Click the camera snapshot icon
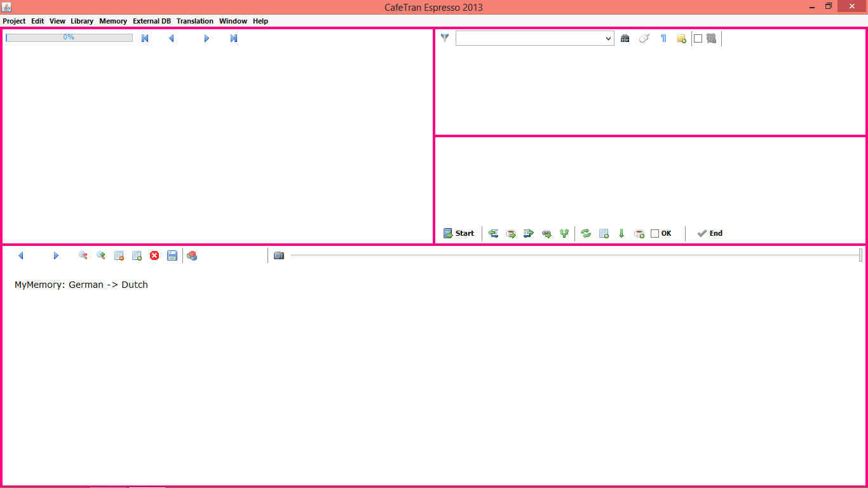 279,255
